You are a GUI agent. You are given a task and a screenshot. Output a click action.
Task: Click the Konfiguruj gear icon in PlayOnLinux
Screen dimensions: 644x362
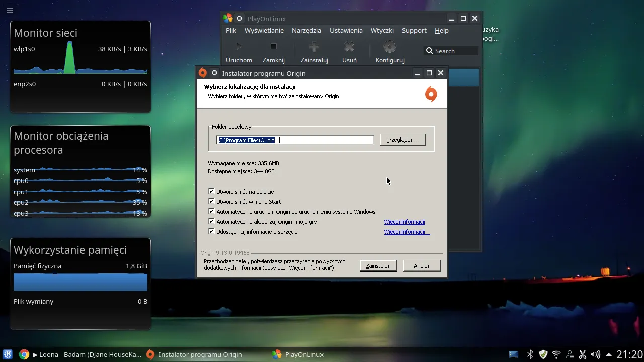[390, 47]
